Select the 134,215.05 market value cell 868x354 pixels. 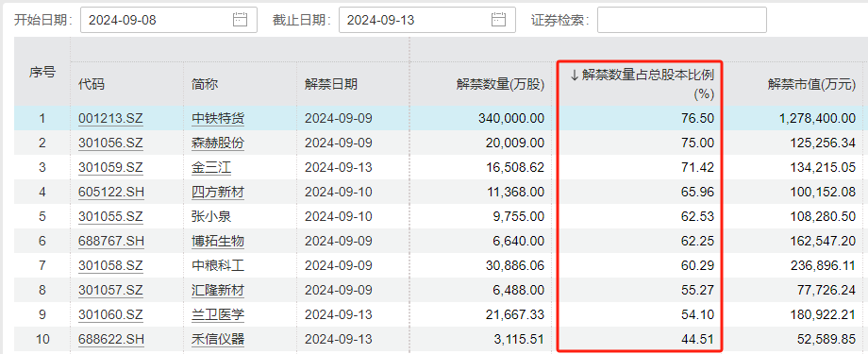coord(822,167)
